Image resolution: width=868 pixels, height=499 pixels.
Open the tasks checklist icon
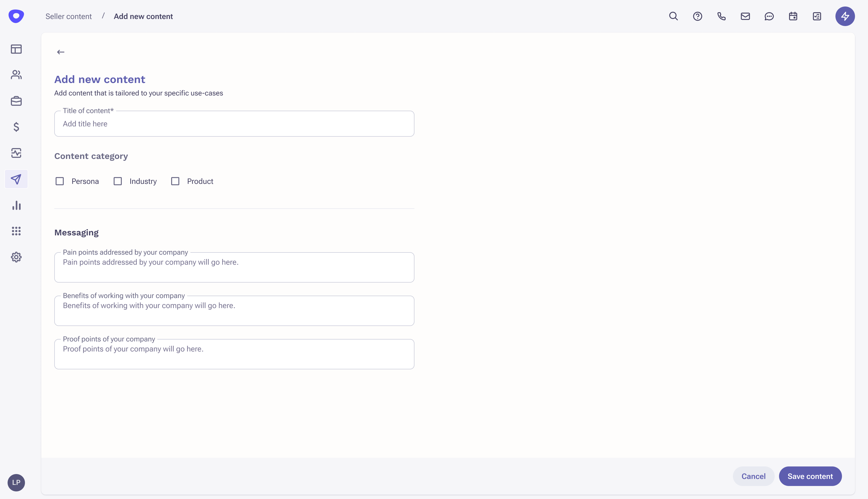click(817, 16)
